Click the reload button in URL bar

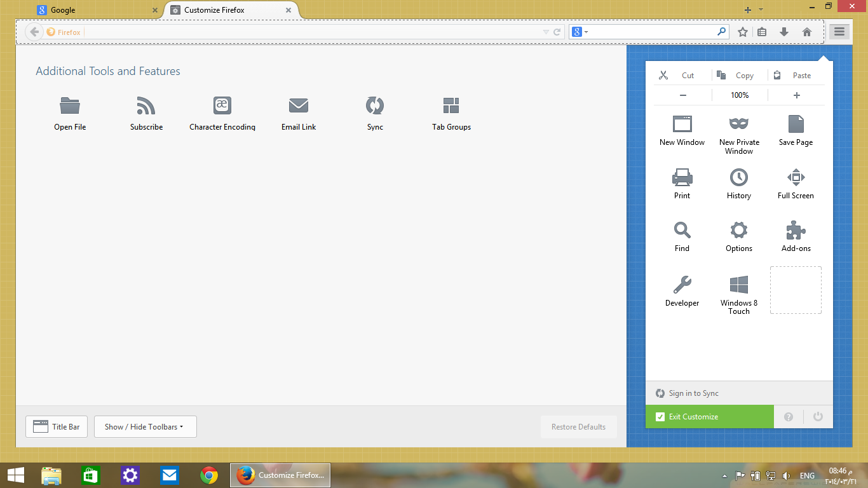[557, 32]
